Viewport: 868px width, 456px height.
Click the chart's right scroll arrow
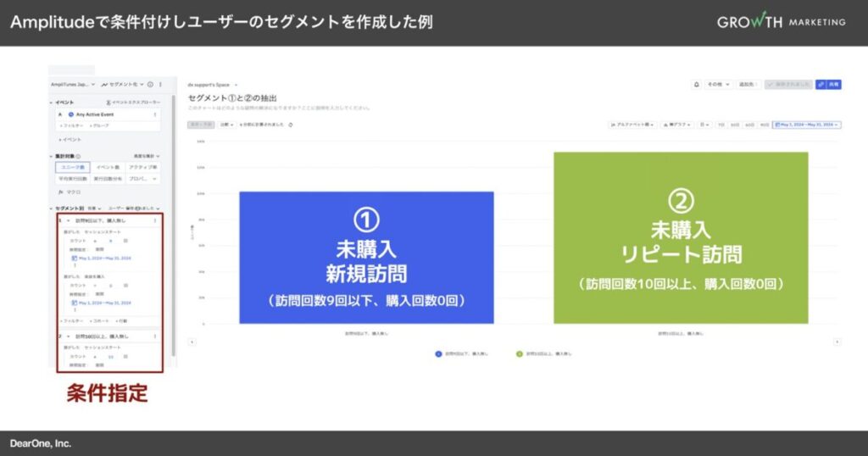837,342
